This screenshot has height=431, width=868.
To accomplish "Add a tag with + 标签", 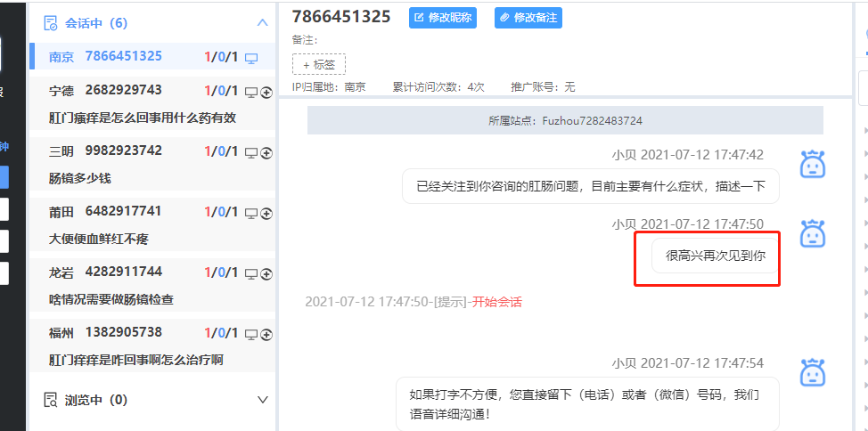I will point(319,64).
